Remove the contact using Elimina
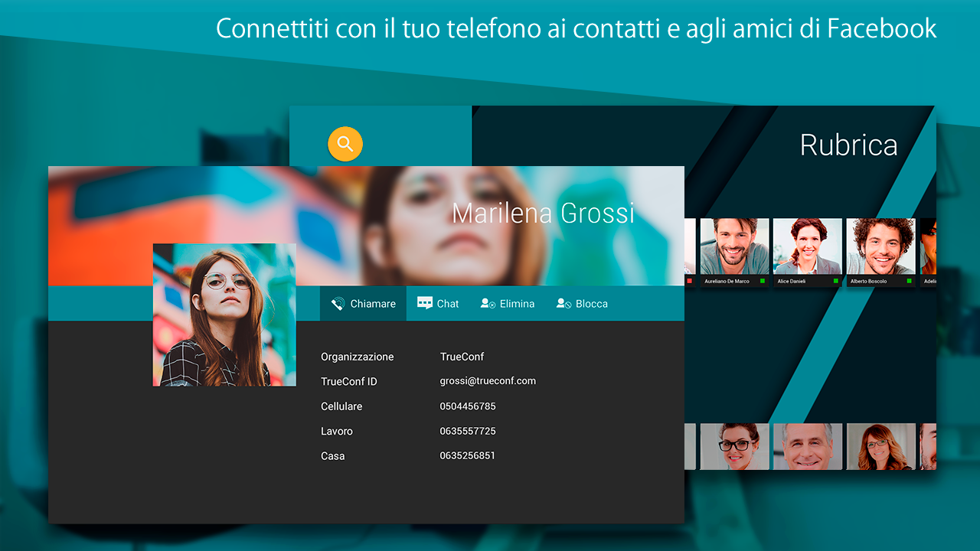Image resolution: width=980 pixels, height=551 pixels. pyautogui.click(x=508, y=304)
